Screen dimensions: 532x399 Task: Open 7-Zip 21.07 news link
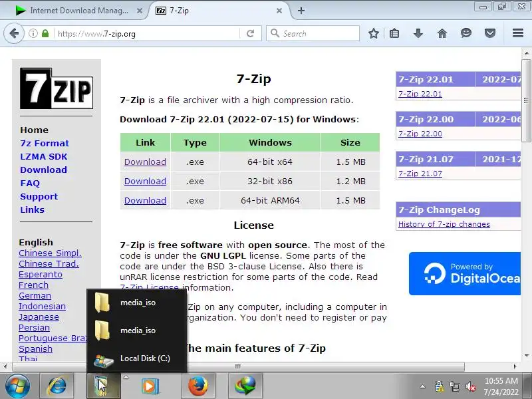click(420, 174)
